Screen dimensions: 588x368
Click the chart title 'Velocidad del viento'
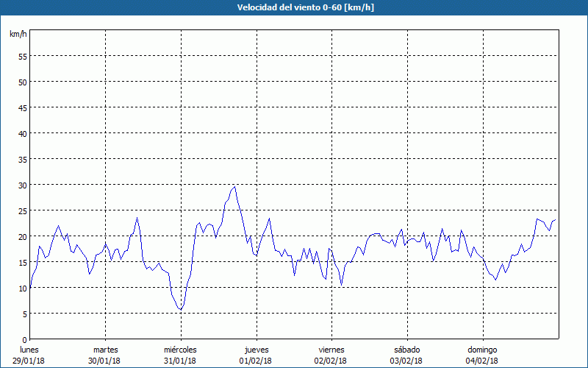point(294,7)
